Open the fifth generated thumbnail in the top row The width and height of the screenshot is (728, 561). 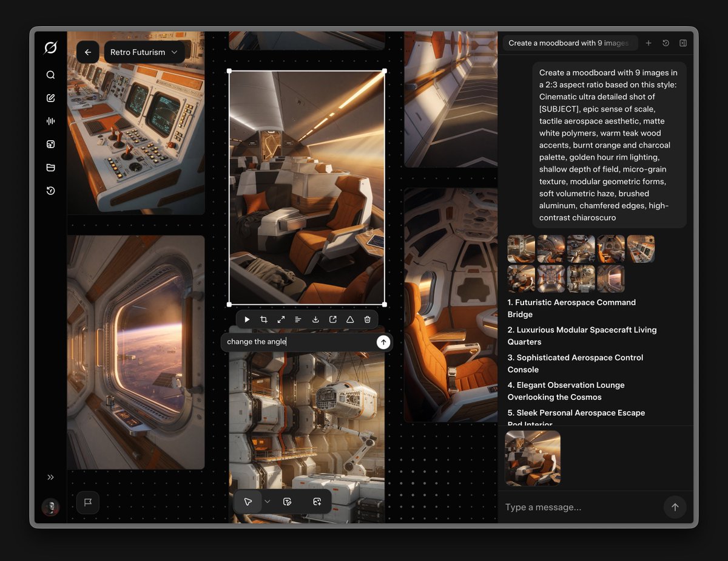[x=641, y=249]
